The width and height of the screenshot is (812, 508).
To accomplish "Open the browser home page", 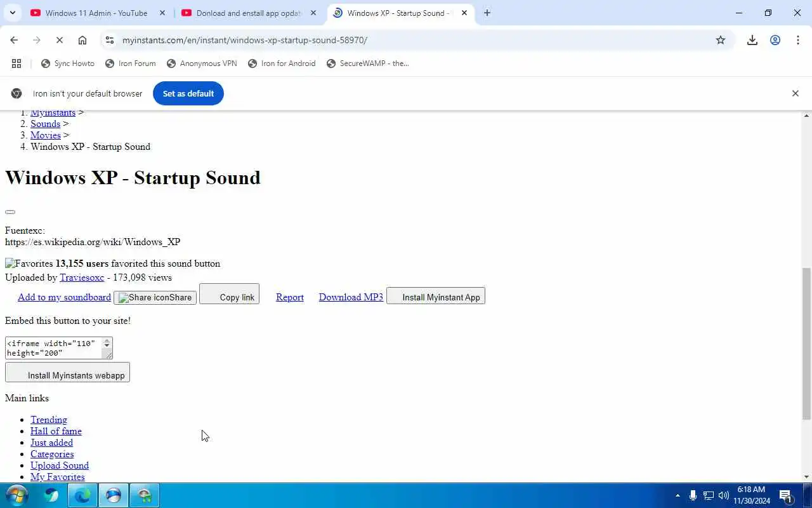I will click(82, 40).
